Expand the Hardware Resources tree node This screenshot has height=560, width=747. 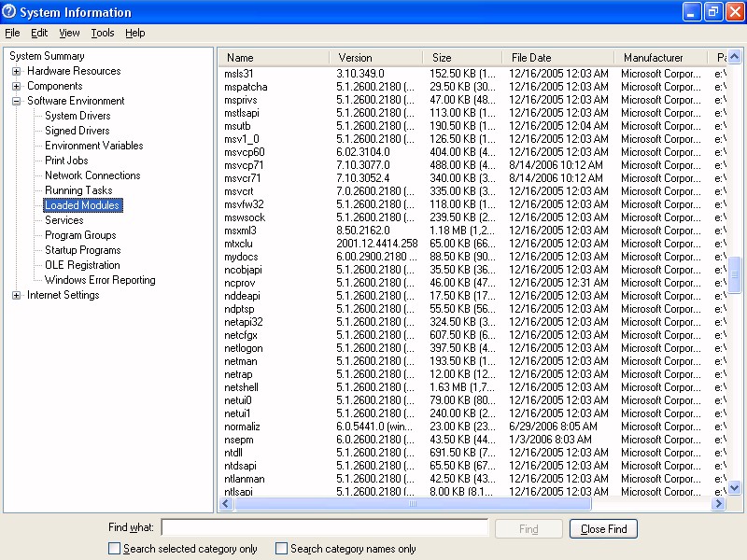pos(17,71)
